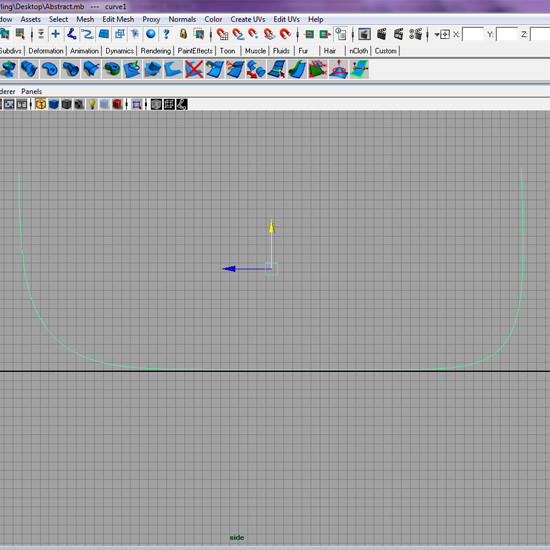The width and height of the screenshot is (550, 550).
Task: Toggle use all lights lightbulb icon
Action: [x=92, y=104]
